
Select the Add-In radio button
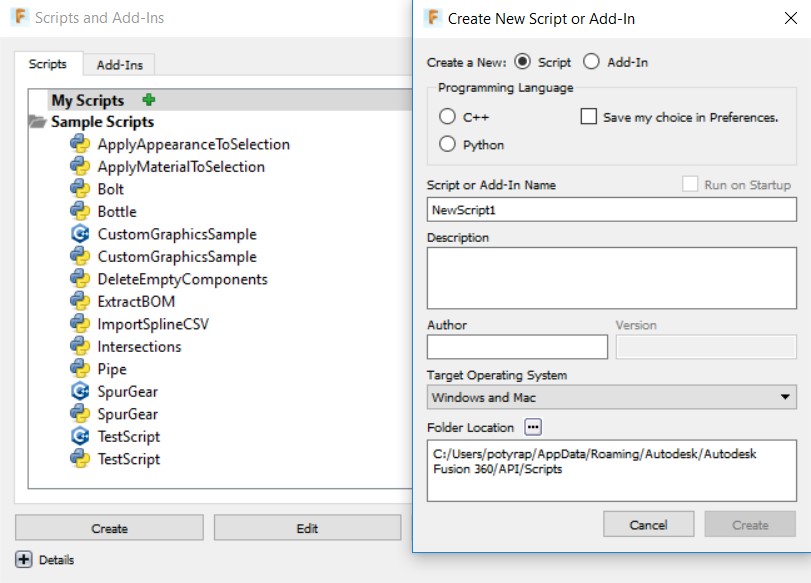591,62
